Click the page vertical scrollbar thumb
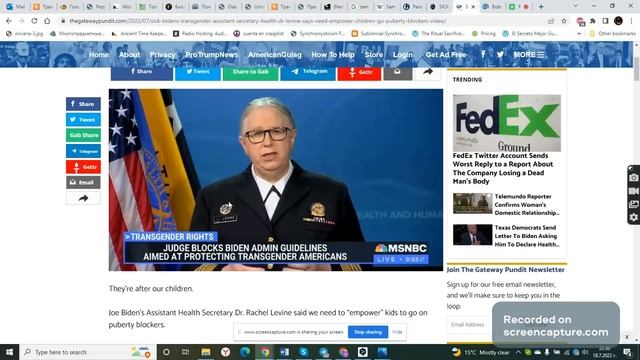The image size is (640, 360). coord(636,69)
